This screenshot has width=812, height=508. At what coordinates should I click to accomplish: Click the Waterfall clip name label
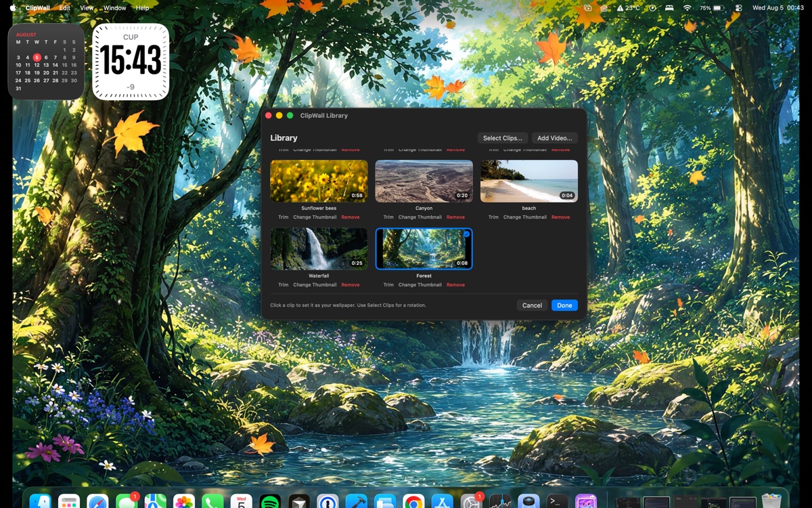319,276
